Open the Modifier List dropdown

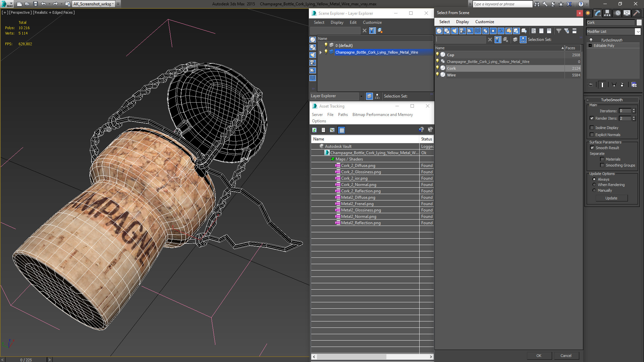[x=638, y=32]
